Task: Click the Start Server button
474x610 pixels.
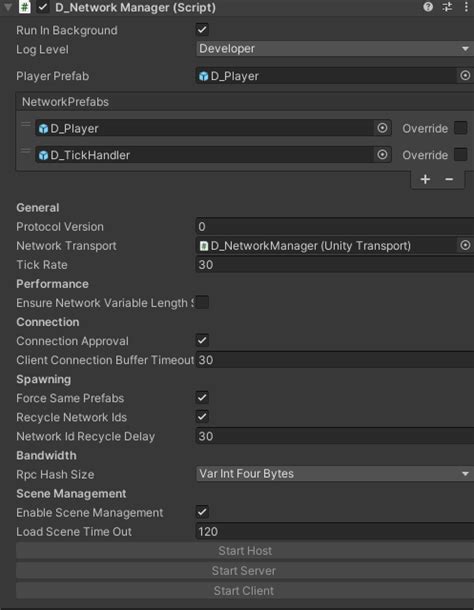Action: point(245,571)
